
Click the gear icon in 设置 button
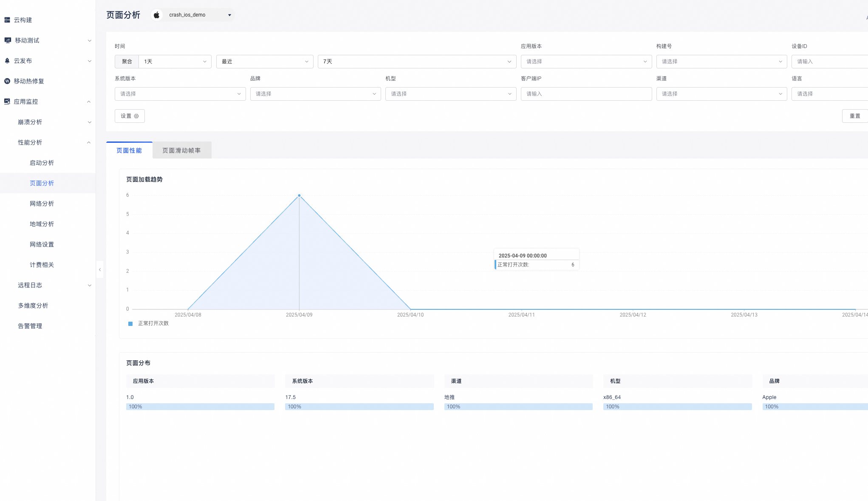(x=136, y=116)
